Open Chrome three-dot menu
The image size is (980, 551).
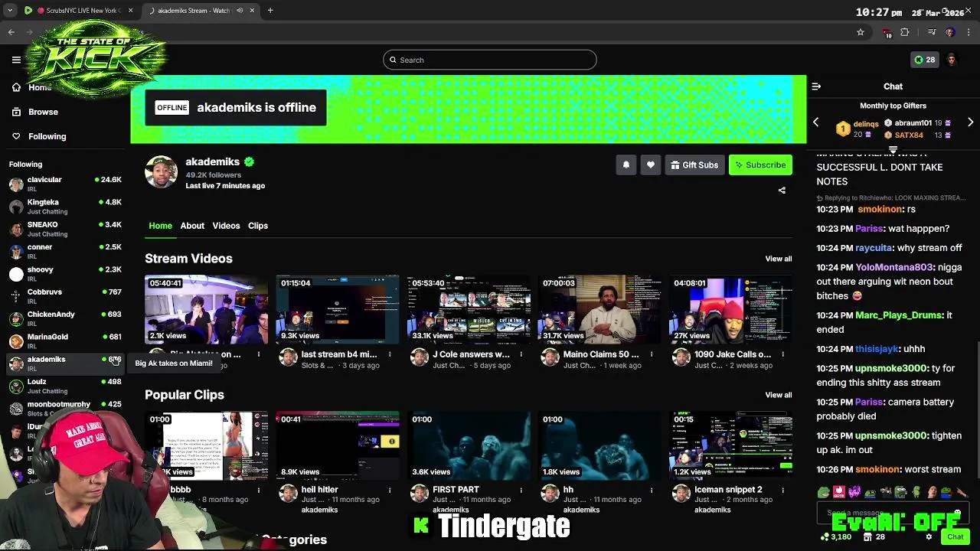tap(969, 32)
